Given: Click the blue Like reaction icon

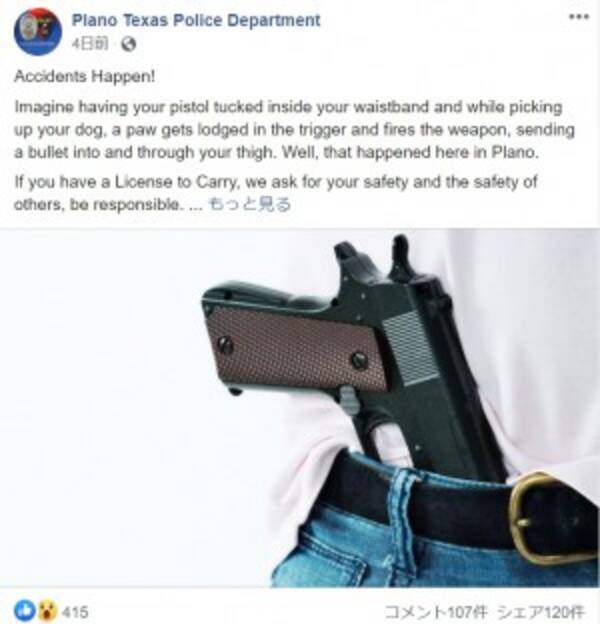Looking at the screenshot, I should coord(25,611).
